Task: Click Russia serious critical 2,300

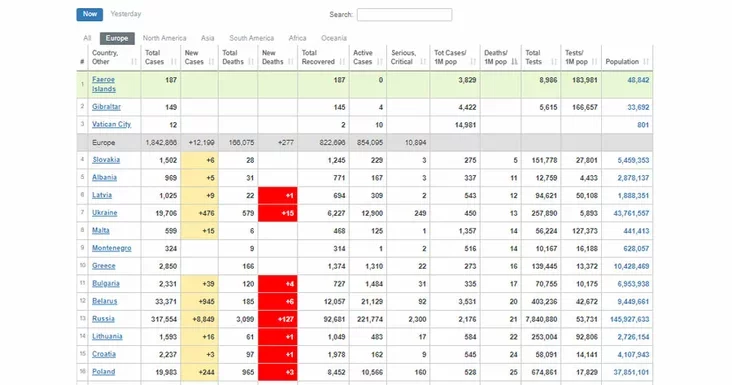Action: coord(417,320)
